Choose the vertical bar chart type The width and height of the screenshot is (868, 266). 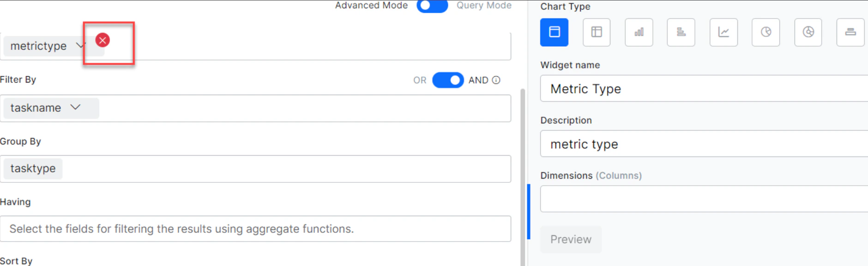click(639, 32)
